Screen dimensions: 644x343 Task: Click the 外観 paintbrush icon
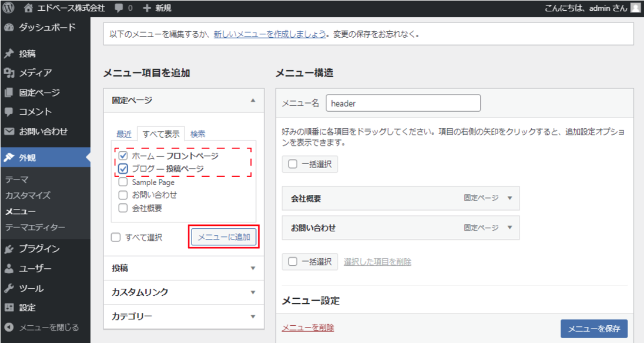point(9,157)
